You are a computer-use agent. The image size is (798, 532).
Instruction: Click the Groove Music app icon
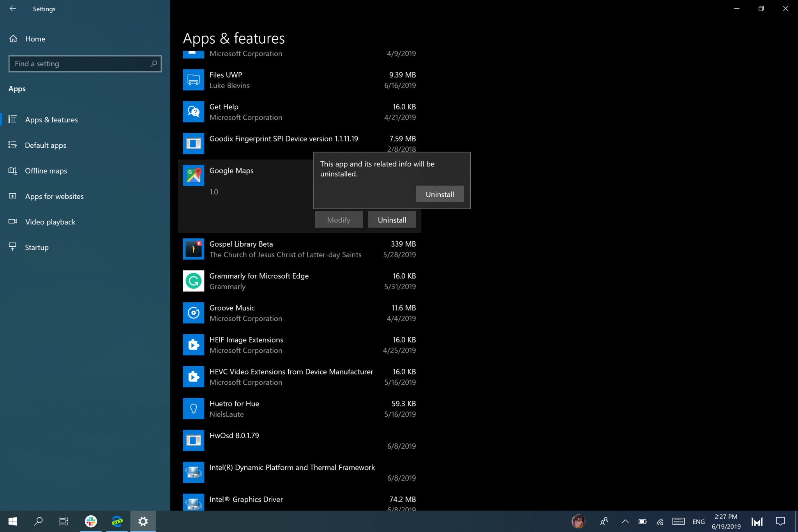point(193,313)
